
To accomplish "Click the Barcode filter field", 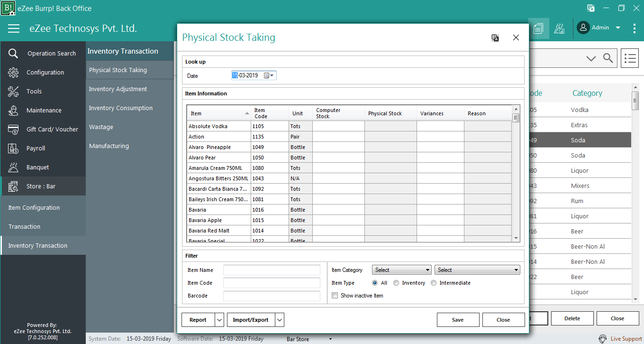I will tap(272, 296).
